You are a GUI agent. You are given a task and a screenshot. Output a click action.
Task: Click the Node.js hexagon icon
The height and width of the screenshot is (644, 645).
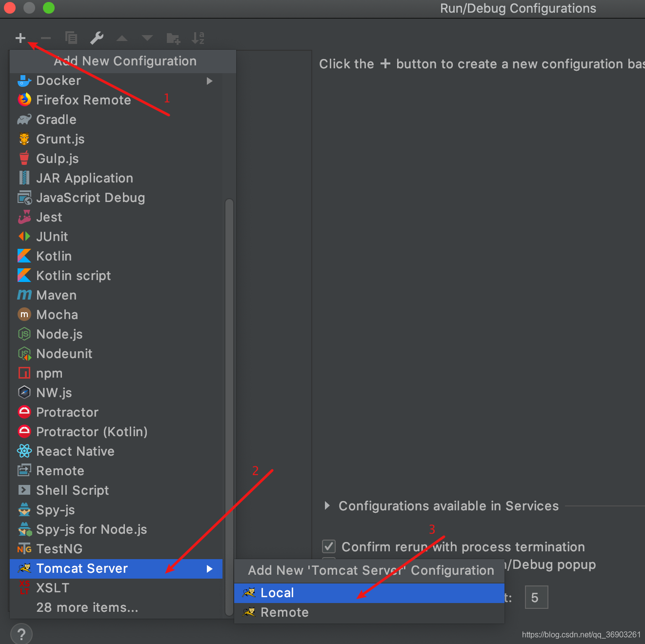24,334
